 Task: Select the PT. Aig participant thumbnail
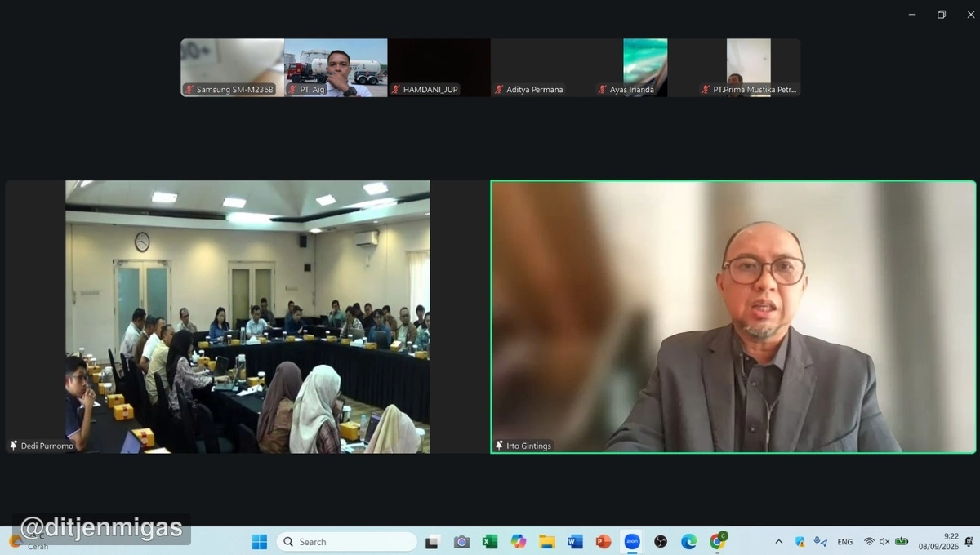(x=336, y=68)
